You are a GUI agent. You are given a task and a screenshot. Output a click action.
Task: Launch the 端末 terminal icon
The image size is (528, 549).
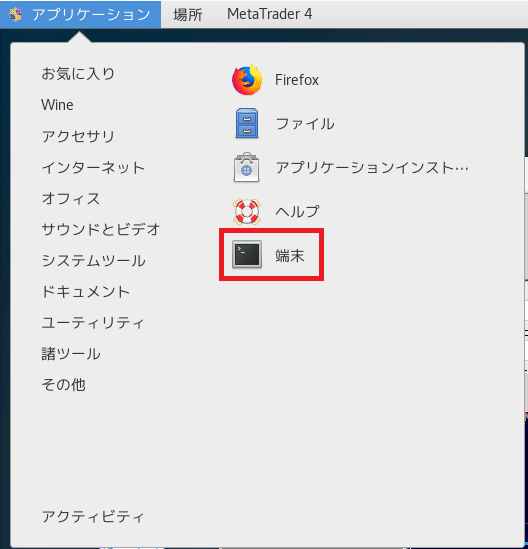tap(247, 255)
